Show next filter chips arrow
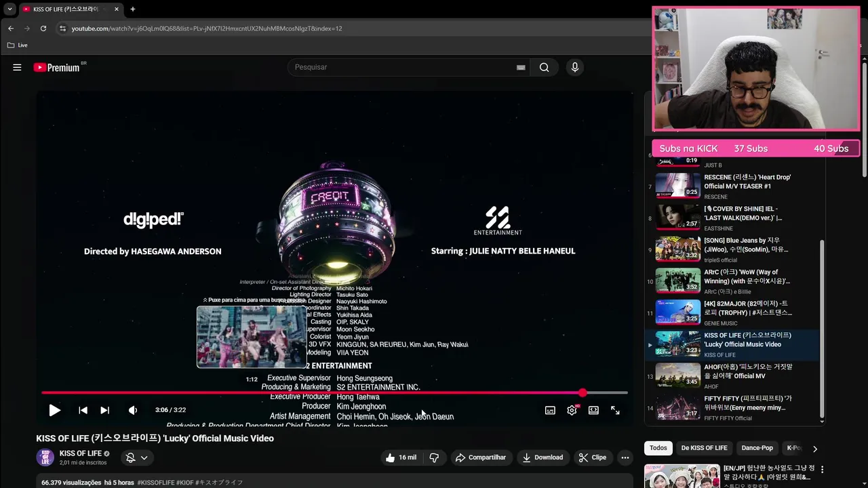 (x=814, y=448)
